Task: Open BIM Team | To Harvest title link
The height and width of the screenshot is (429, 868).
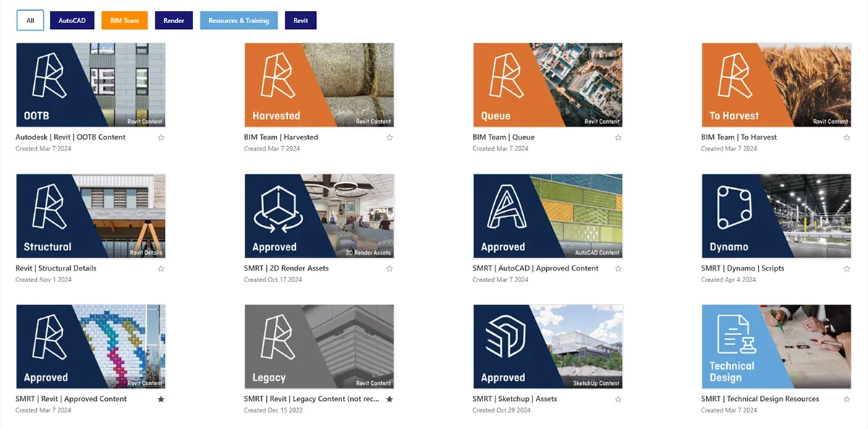Action: 739,137
